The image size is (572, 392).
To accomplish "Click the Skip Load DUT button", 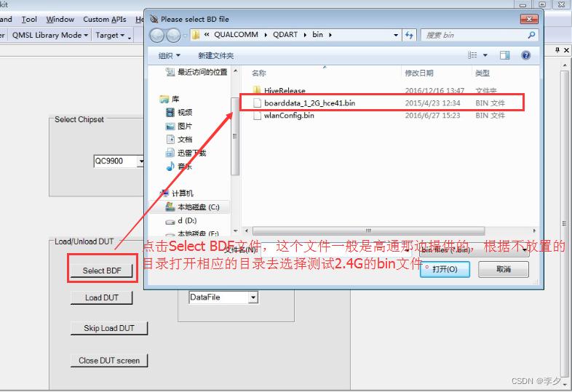I will coord(109,328).
